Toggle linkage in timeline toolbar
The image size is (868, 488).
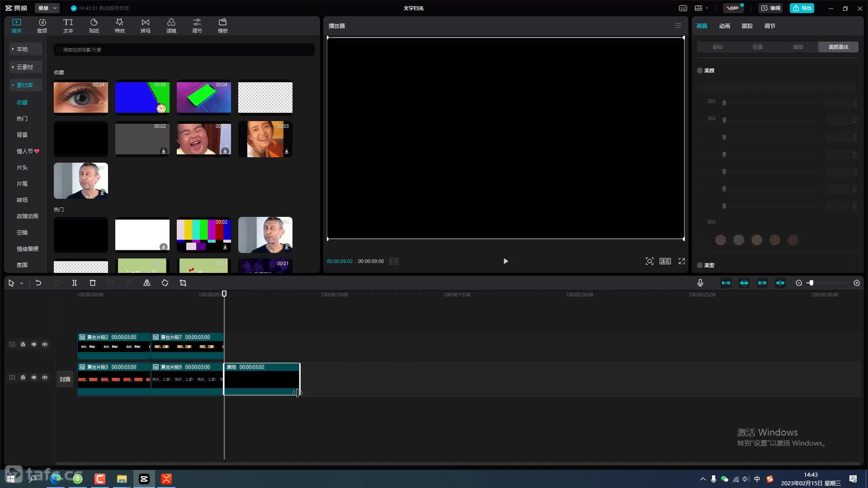[x=762, y=283]
